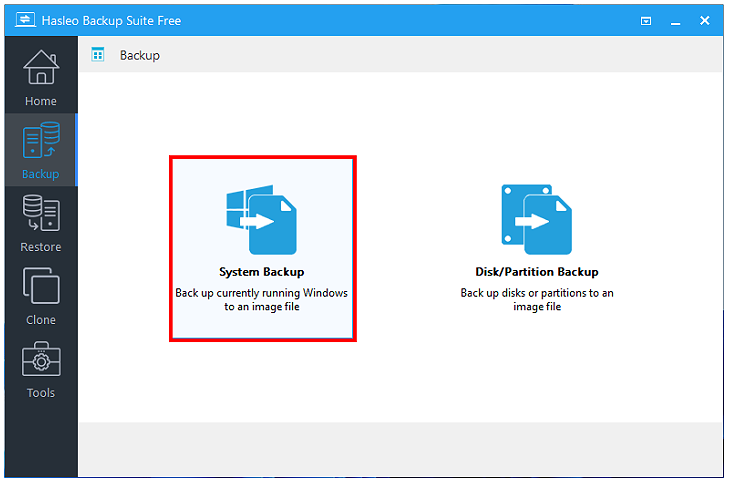Click 'Back up currently running Windows' description
The image size is (730, 483).
point(262,299)
